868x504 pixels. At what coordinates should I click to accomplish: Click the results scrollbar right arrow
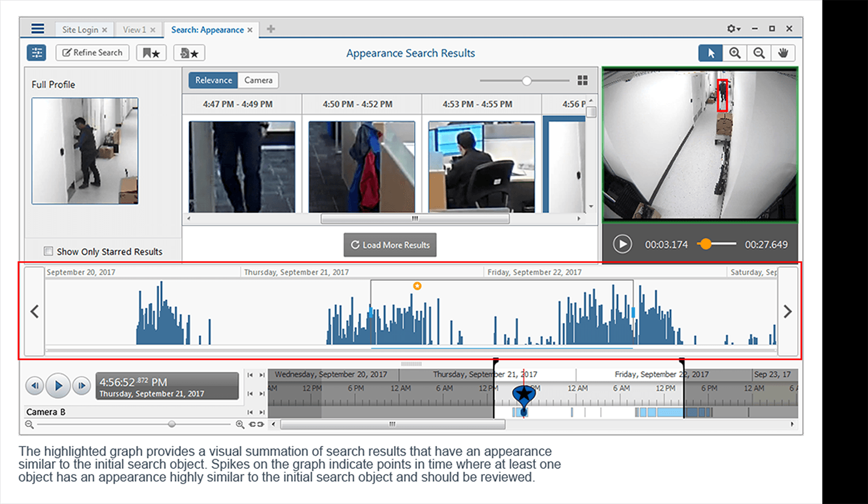coord(579,219)
